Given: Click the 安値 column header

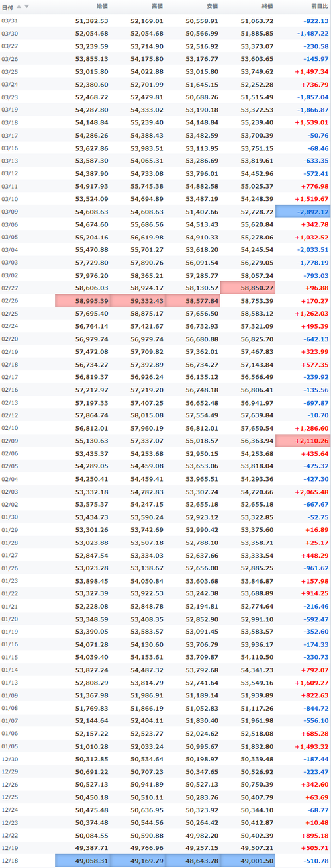Looking at the screenshot, I should pos(211,7).
